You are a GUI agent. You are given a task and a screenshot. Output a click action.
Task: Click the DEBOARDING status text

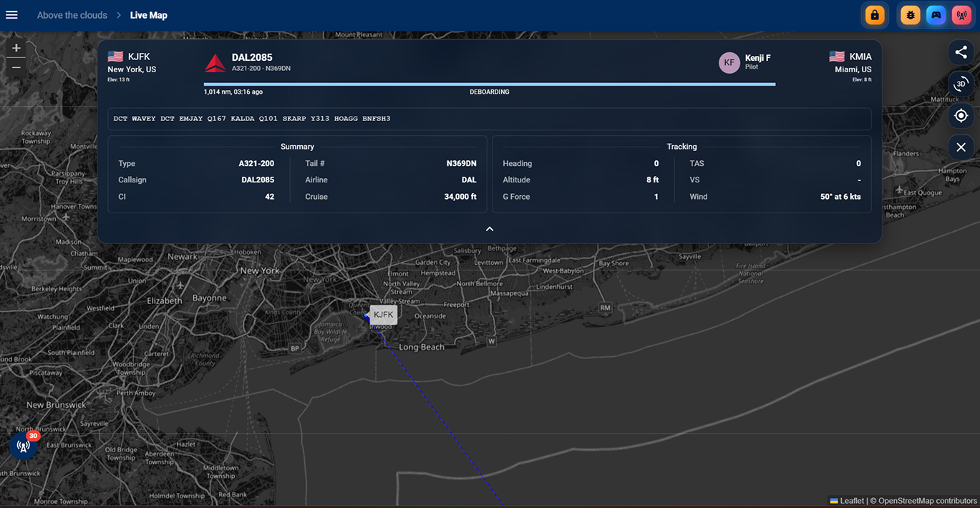point(490,92)
